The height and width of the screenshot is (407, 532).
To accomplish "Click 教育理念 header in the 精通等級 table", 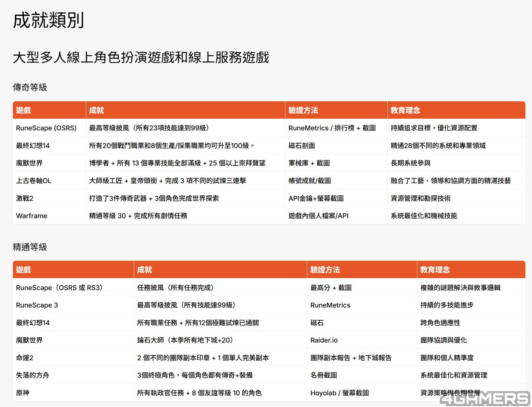I will (435, 270).
